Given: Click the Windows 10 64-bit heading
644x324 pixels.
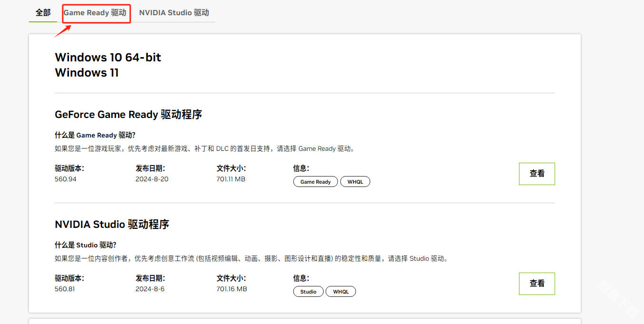Looking at the screenshot, I should (x=108, y=58).
